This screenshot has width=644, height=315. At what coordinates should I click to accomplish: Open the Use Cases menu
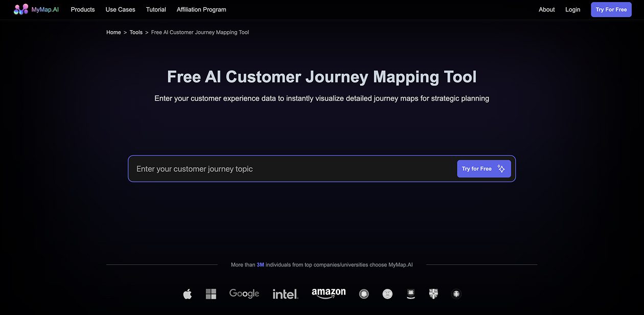point(120,9)
